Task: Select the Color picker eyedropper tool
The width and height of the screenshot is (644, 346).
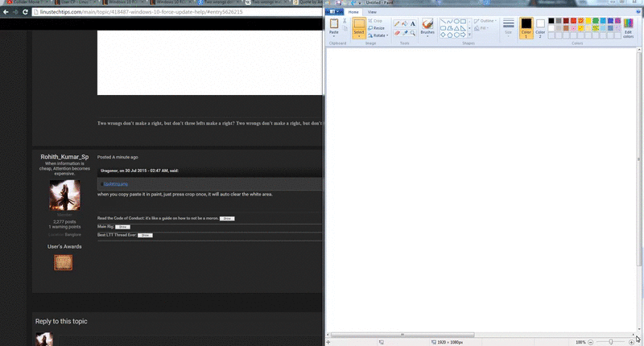Action: point(405,33)
